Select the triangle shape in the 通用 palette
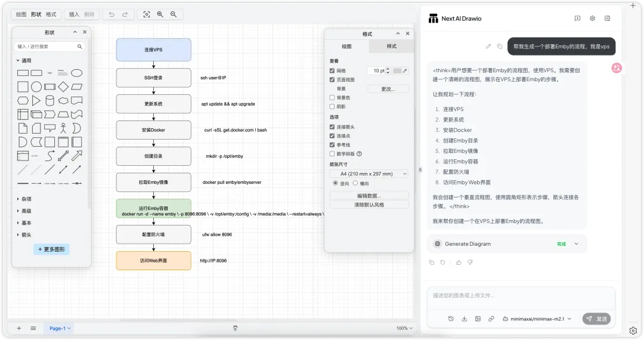This screenshot has height=340, width=644. tap(36, 101)
